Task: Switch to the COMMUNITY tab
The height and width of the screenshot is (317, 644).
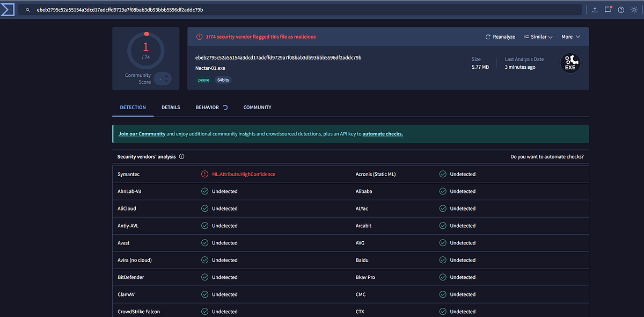Action: 257,107
